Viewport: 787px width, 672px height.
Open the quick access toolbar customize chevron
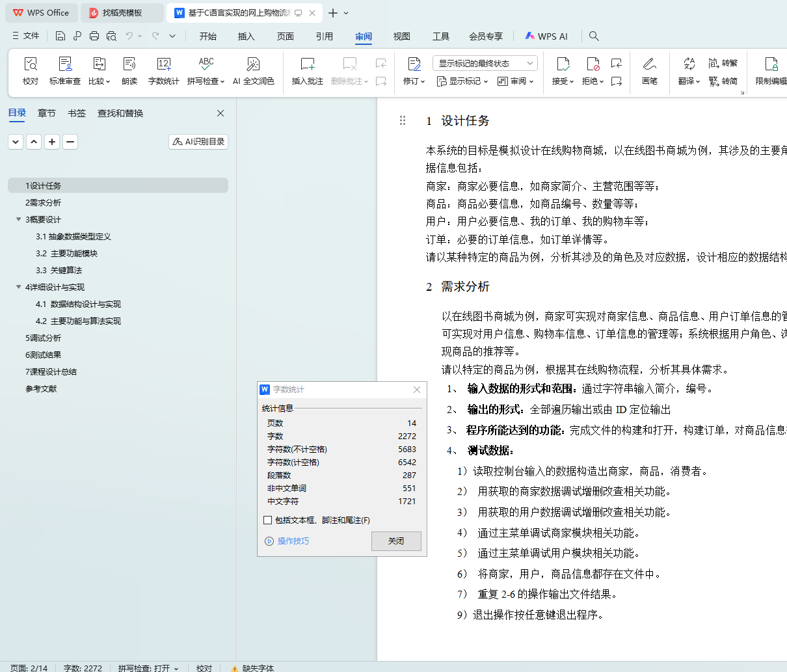[x=172, y=36]
